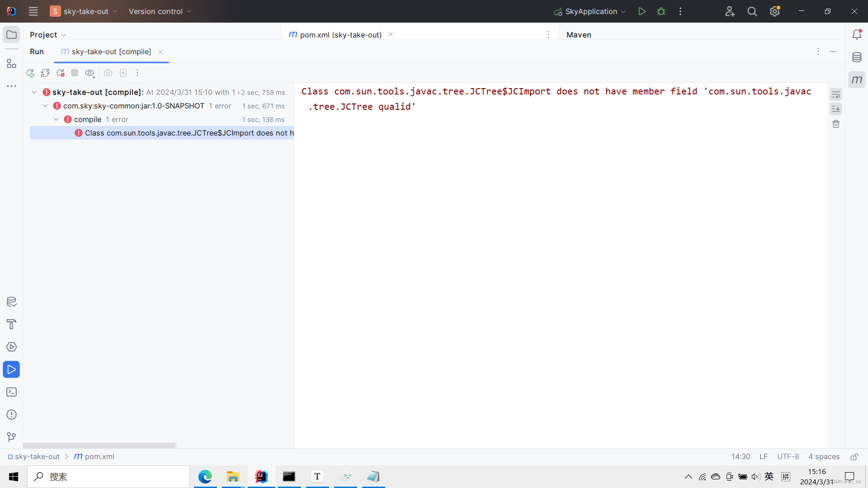Debug SkyApplication with bug icon

[661, 11]
